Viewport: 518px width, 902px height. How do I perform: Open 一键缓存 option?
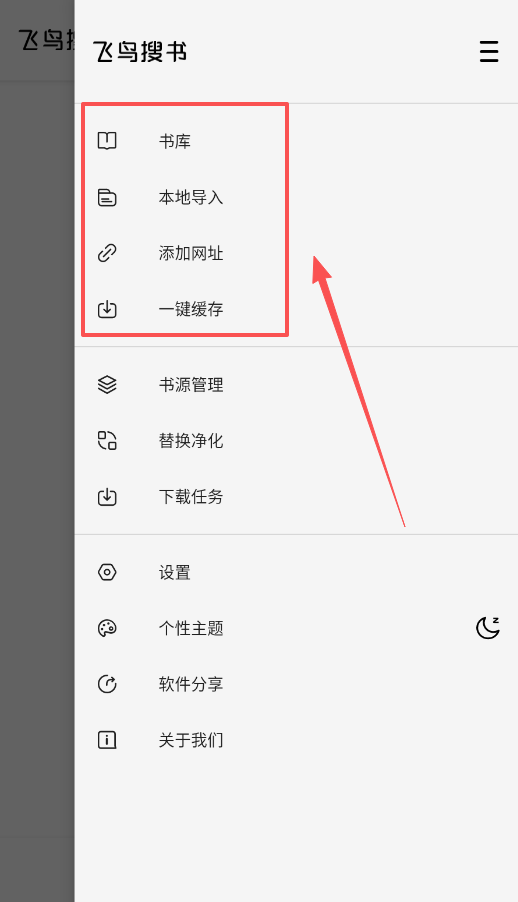tap(296, 309)
